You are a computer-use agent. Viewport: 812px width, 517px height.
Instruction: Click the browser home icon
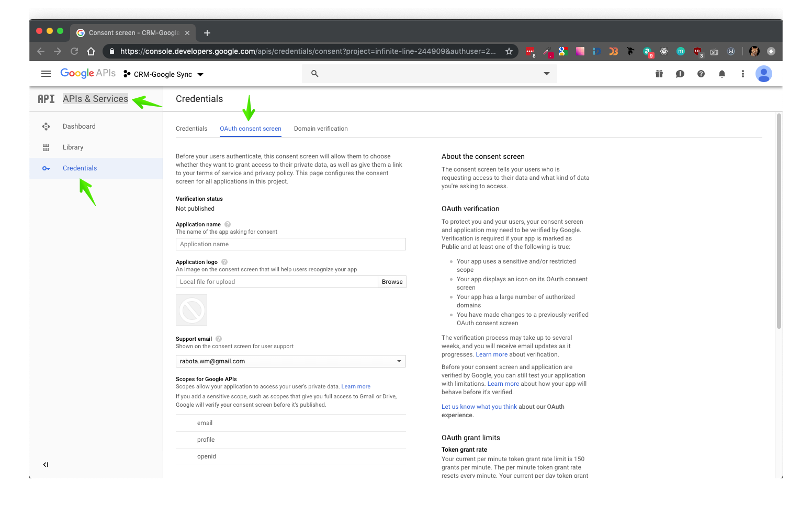point(91,51)
